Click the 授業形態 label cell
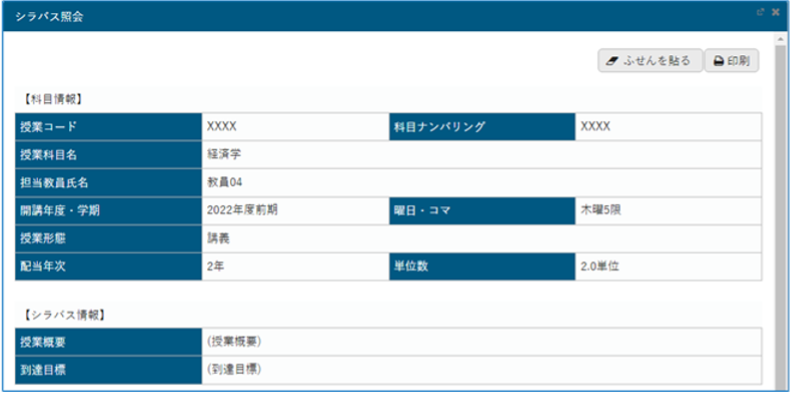 tap(108, 239)
